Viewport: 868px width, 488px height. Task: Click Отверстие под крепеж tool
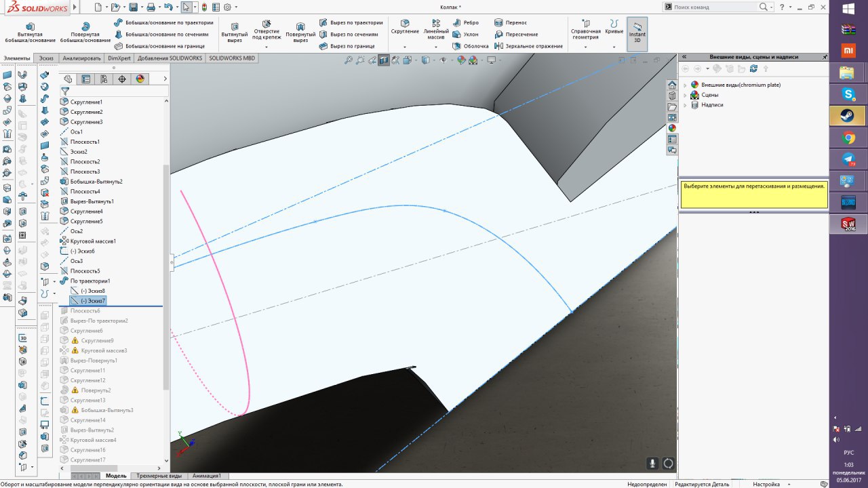pos(267,30)
